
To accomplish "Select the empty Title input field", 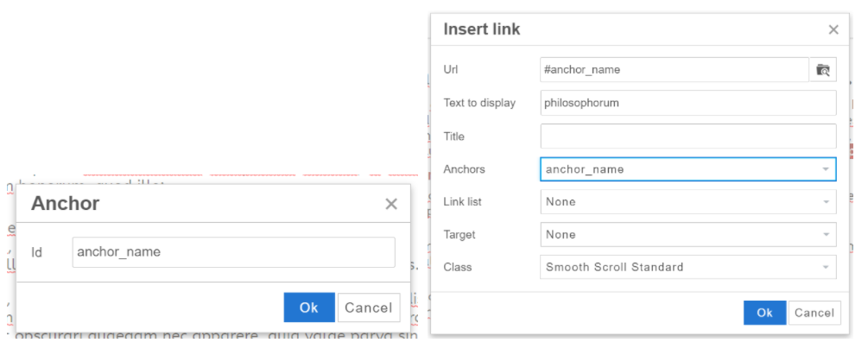I will [x=687, y=136].
